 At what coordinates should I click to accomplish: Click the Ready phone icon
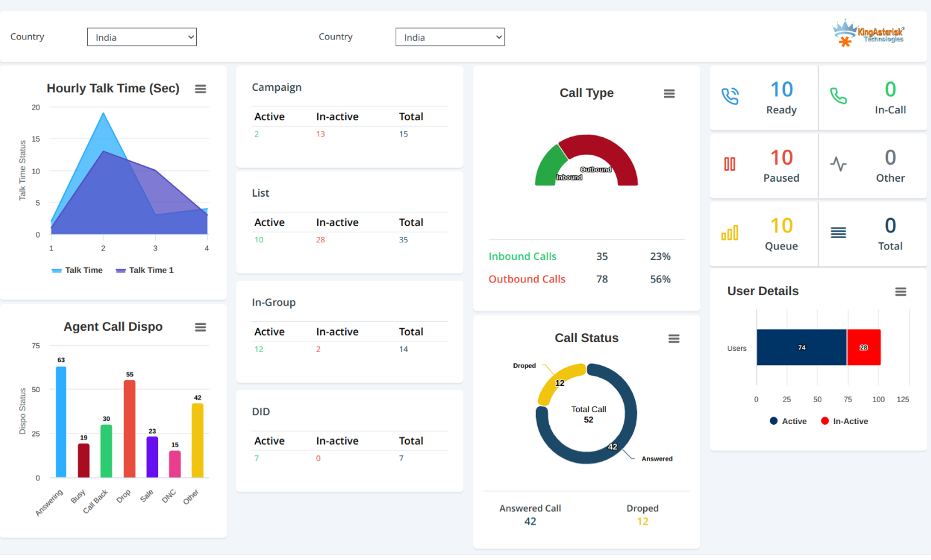(730, 96)
